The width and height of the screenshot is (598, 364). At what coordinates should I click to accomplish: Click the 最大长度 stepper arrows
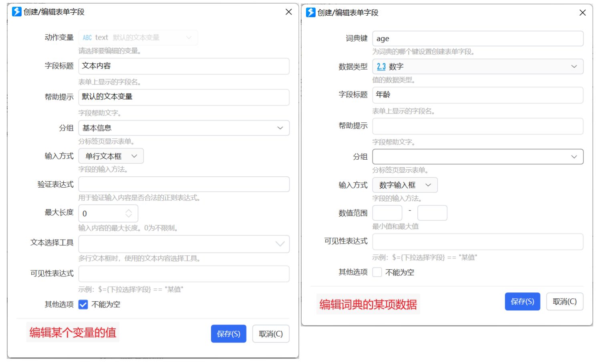(129, 214)
